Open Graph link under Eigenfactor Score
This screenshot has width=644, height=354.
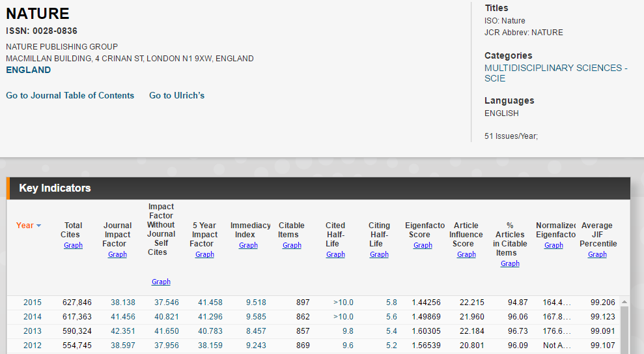click(x=423, y=245)
